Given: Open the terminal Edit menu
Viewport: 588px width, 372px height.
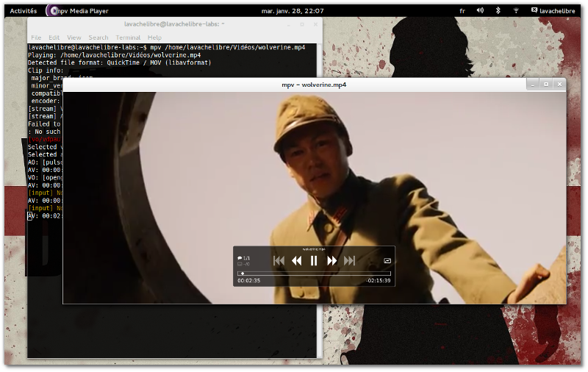Looking at the screenshot, I should tap(54, 37).
